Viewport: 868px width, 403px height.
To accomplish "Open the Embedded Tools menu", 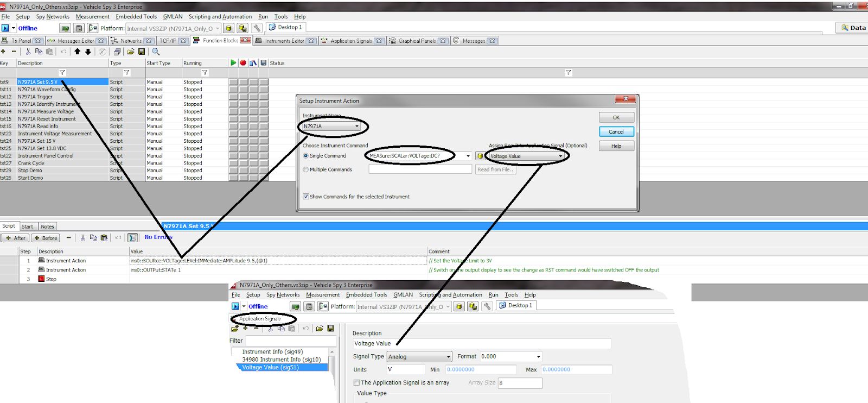I will coord(136,16).
